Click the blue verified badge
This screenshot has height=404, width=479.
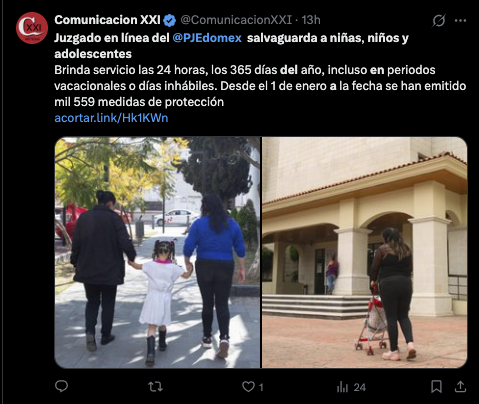click(x=170, y=20)
